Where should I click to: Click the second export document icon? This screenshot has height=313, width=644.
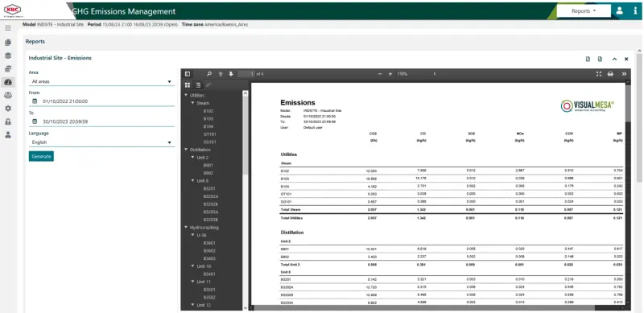pos(600,60)
